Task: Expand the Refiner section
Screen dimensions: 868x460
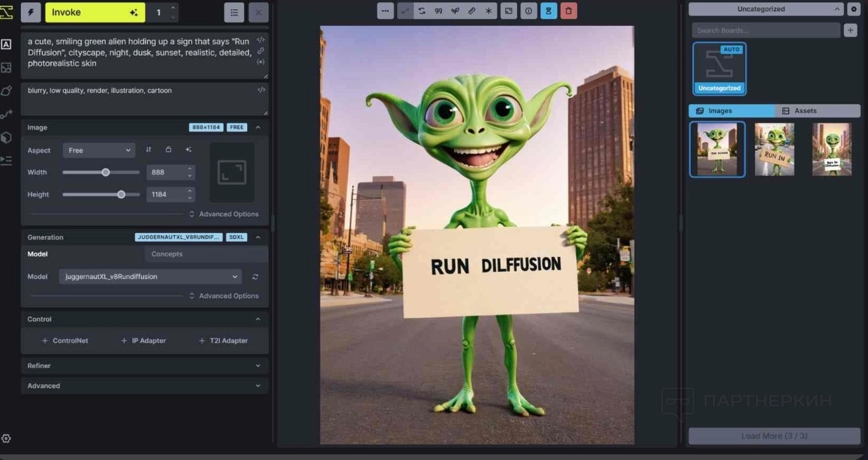Action: (x=144, y=366)
